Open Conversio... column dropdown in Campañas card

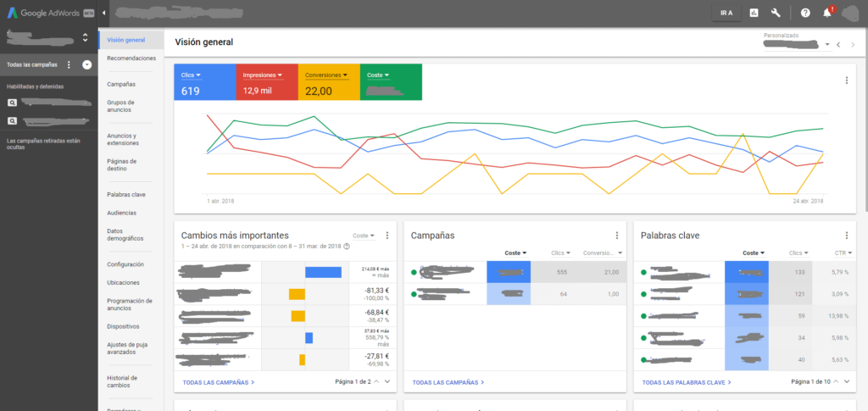(603, 253)
